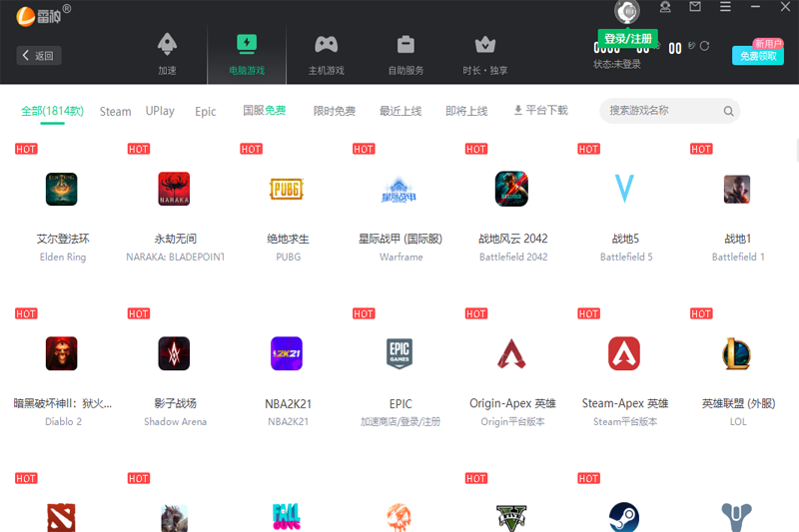Open the Origin-Apex 英雄 icon

[x=511, y=353]
